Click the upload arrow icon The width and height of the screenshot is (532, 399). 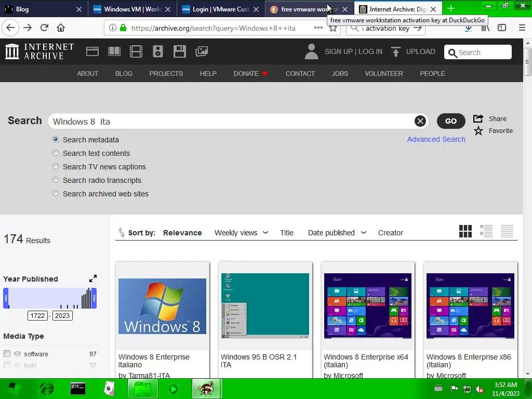(395, 51)
